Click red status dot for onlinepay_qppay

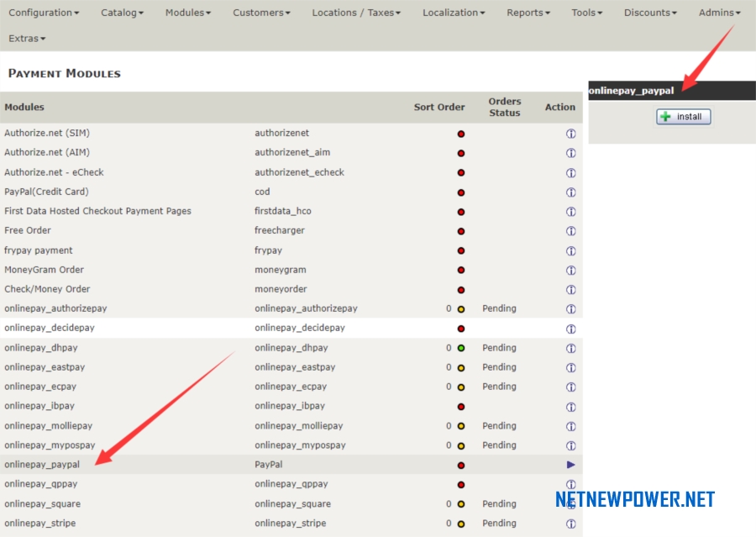click(x=461, y=484)
